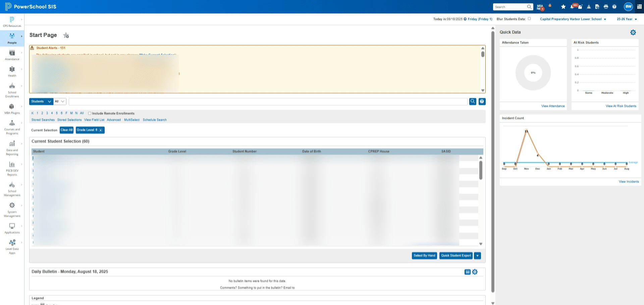
Task: Open search help question mark button
Action: (x=482, y=101)
